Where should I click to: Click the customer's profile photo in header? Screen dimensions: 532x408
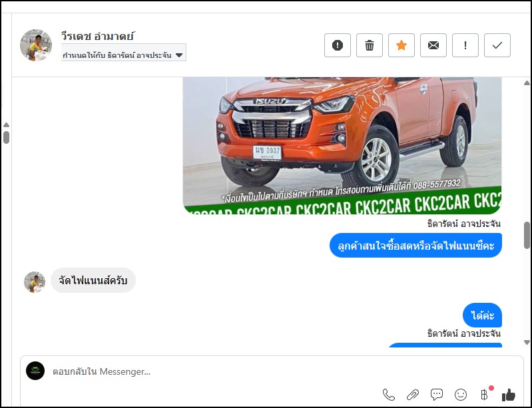pos(36,45)
